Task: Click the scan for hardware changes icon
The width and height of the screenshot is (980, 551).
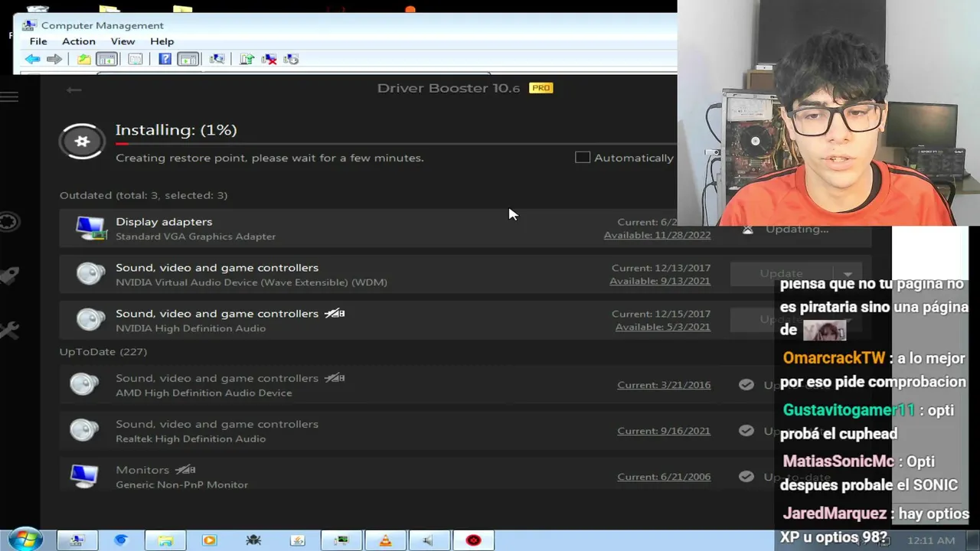Action: [x=217, y=59]
